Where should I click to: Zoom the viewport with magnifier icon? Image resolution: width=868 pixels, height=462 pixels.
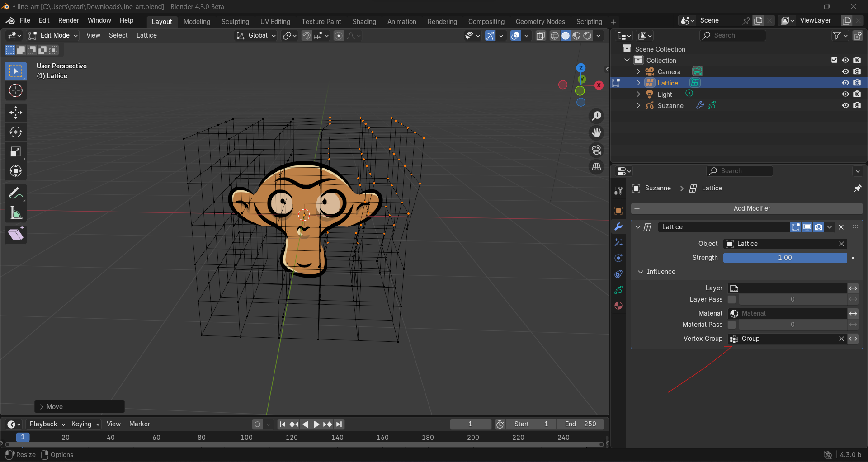click(x=597, y=116)
